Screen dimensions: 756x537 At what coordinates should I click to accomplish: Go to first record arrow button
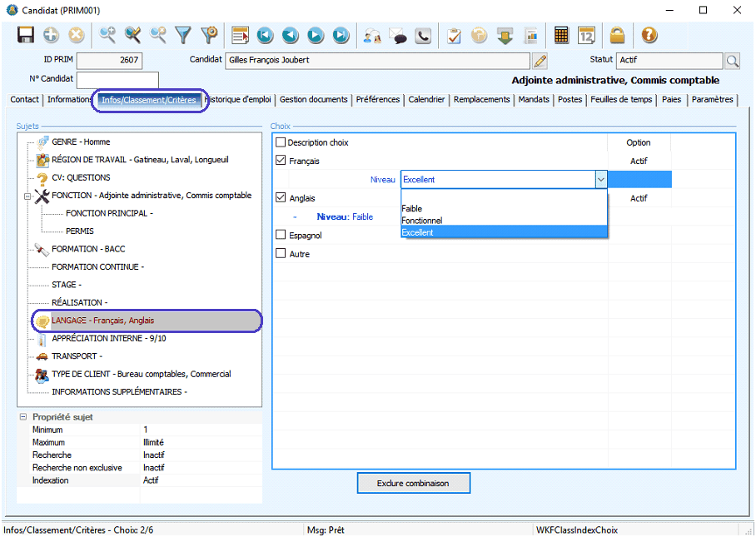click(x=265, y=35)
